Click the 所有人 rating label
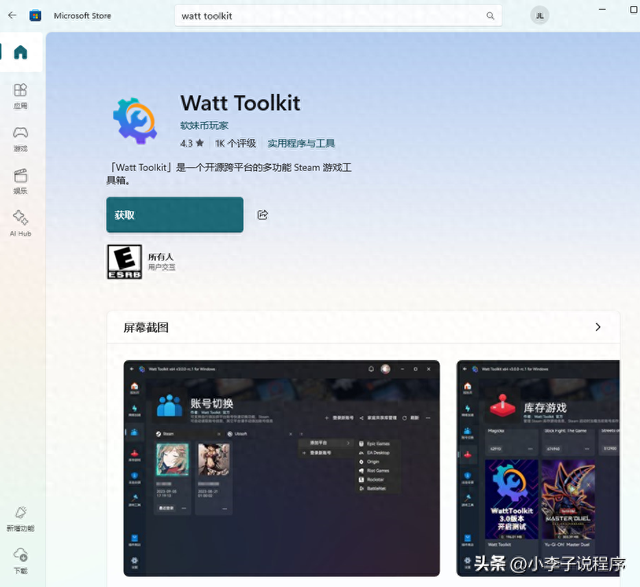The width and height of the screenshot is (640, 587). (161, 257)
